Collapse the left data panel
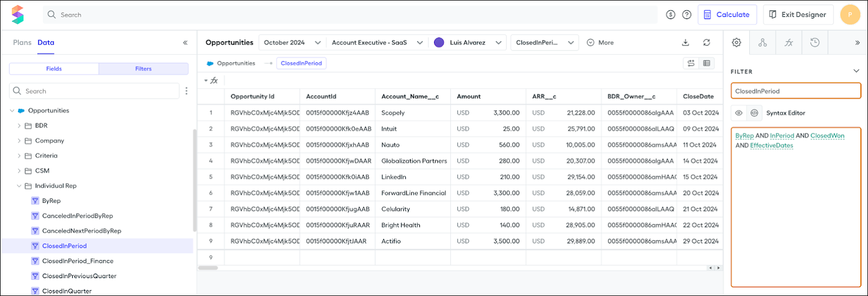 click(185, 42)
